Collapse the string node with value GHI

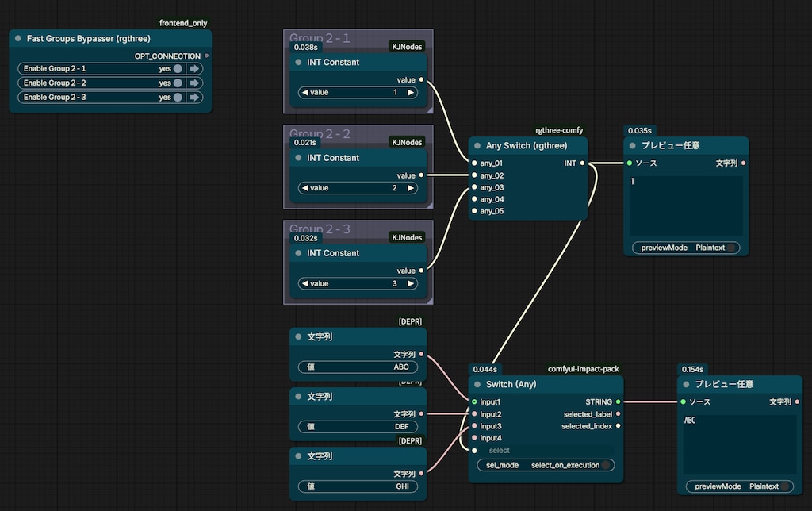298,456
